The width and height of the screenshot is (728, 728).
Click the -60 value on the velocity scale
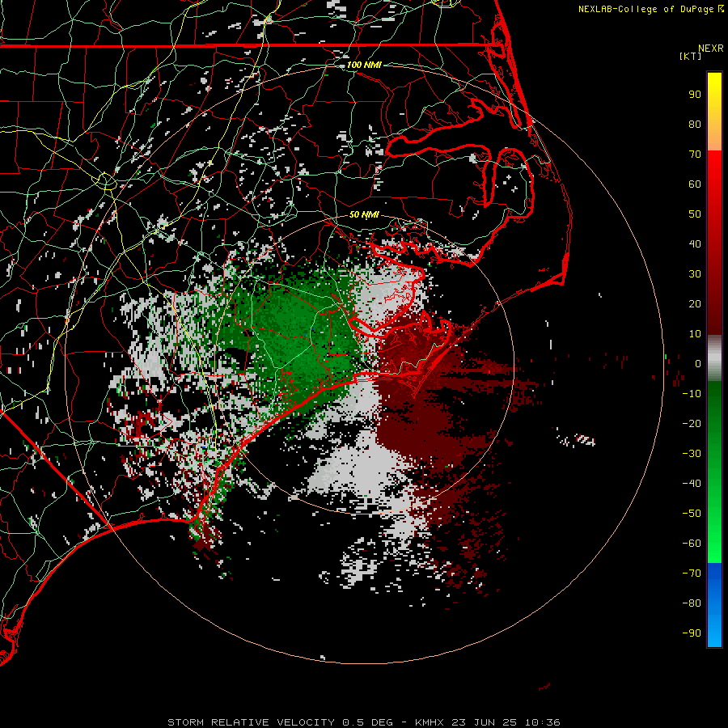tap(692, 544)
